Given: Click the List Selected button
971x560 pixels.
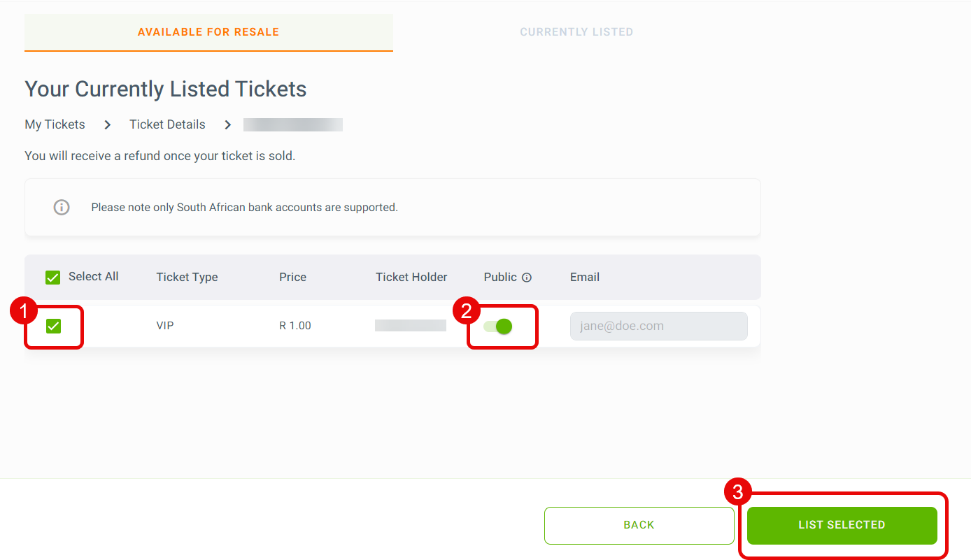Looking at the screenshot, I should (x=842, y=525).
